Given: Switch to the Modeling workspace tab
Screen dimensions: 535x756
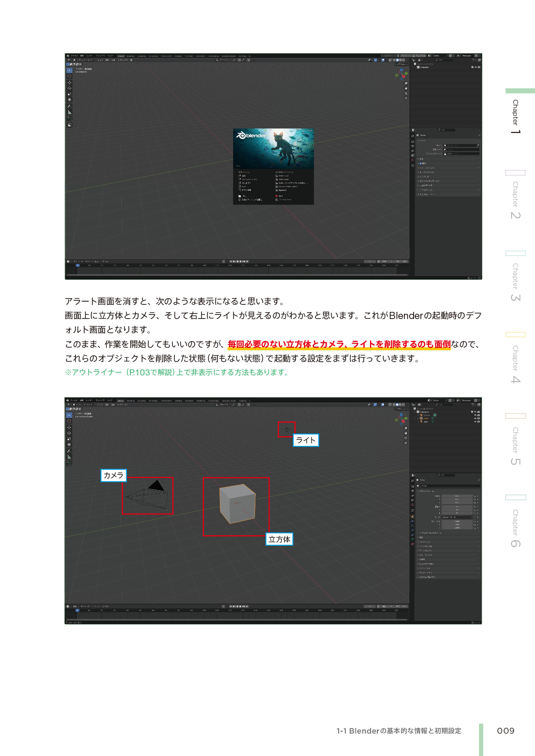Looking at the screenshot, I should (x=130, y=401).
